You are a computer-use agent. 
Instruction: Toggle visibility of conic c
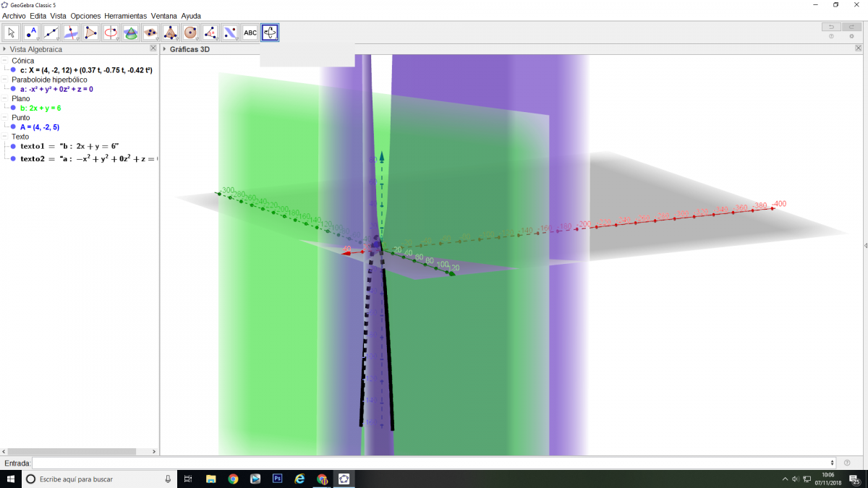[x=13, y=70]
